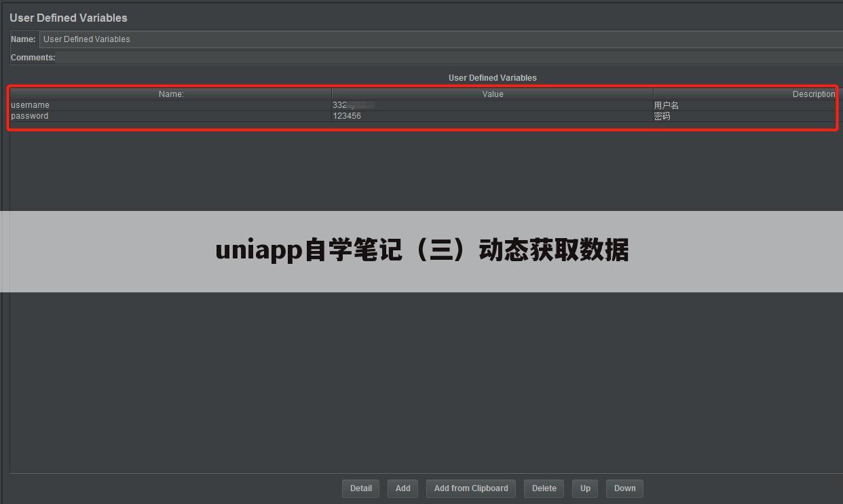Image resolution: width=843 pixels, height=504 pixels.
Task: Click the Value column header
Action: click(x=492, y=94)
